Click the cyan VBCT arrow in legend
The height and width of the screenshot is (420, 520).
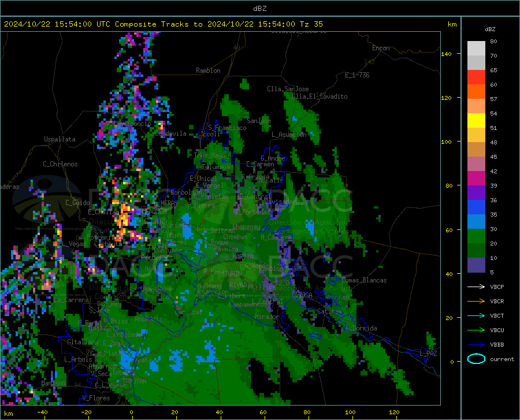(x=476, y=315)
